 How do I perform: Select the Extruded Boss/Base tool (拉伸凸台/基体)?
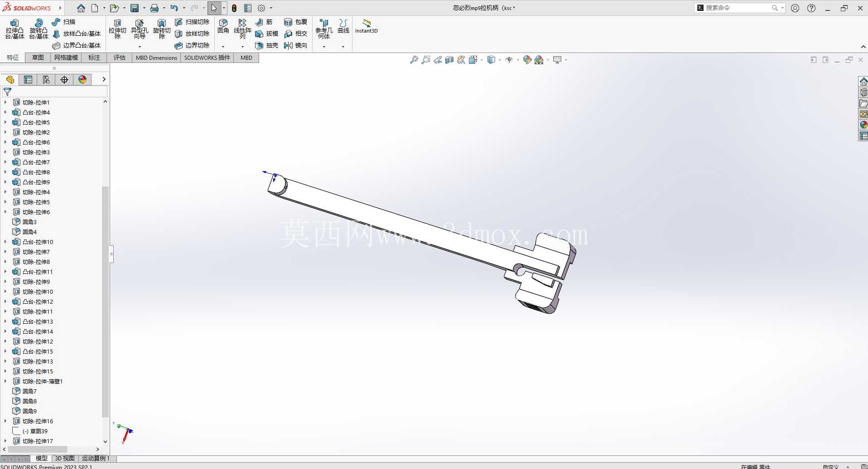14,29
